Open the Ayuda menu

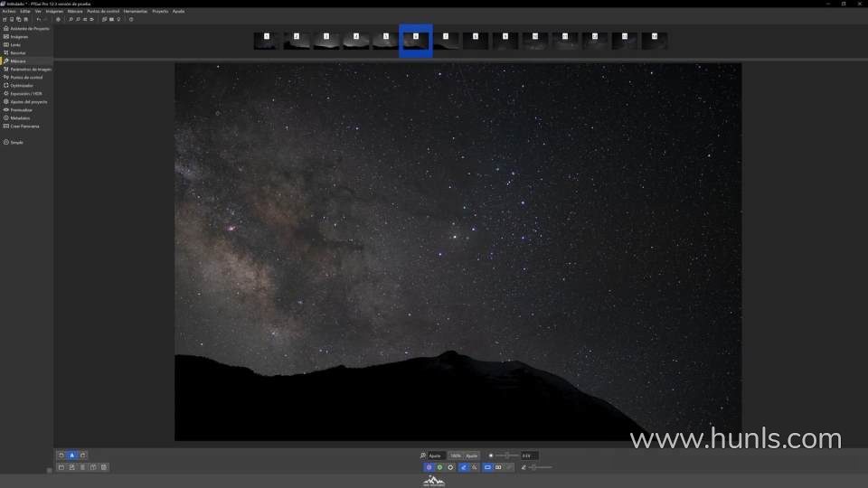pyautogui.click(x=178, y=11)
